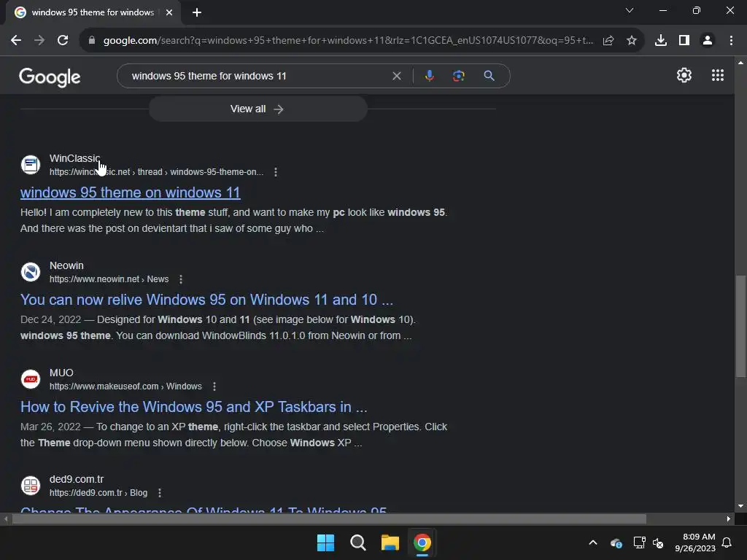Image resolution: width=747 pixels, height=560 pixels.
Task: Go back to the previous page
Action: click(x=16, y=41)
